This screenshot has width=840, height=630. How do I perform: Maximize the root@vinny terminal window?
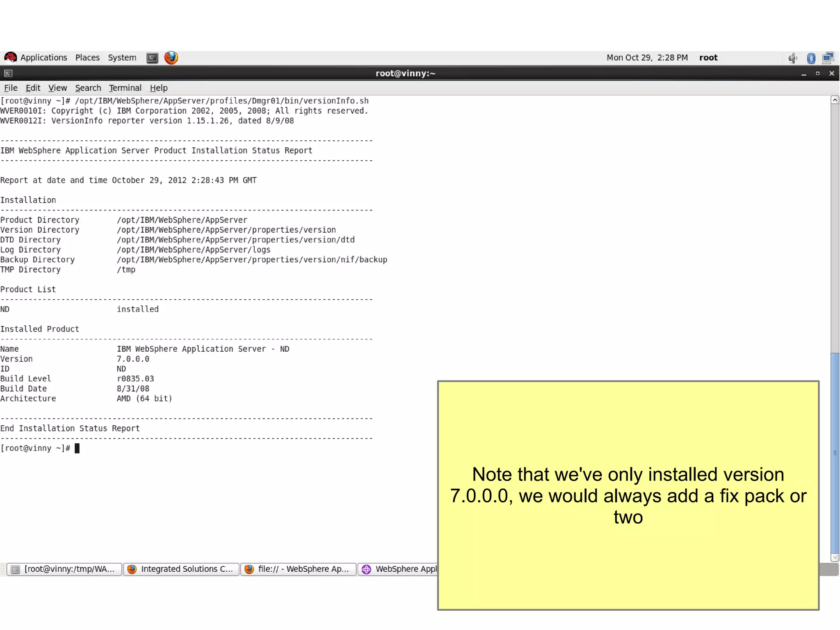coord(817,73)
